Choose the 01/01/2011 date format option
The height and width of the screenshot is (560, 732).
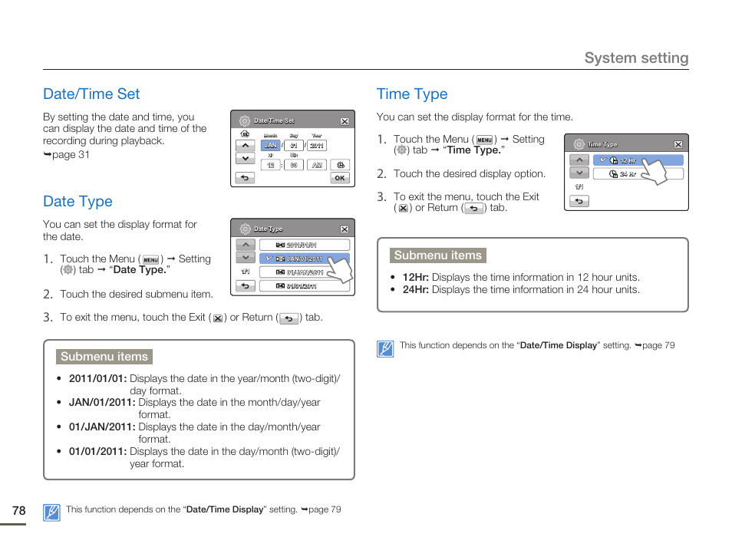(305, 285)
